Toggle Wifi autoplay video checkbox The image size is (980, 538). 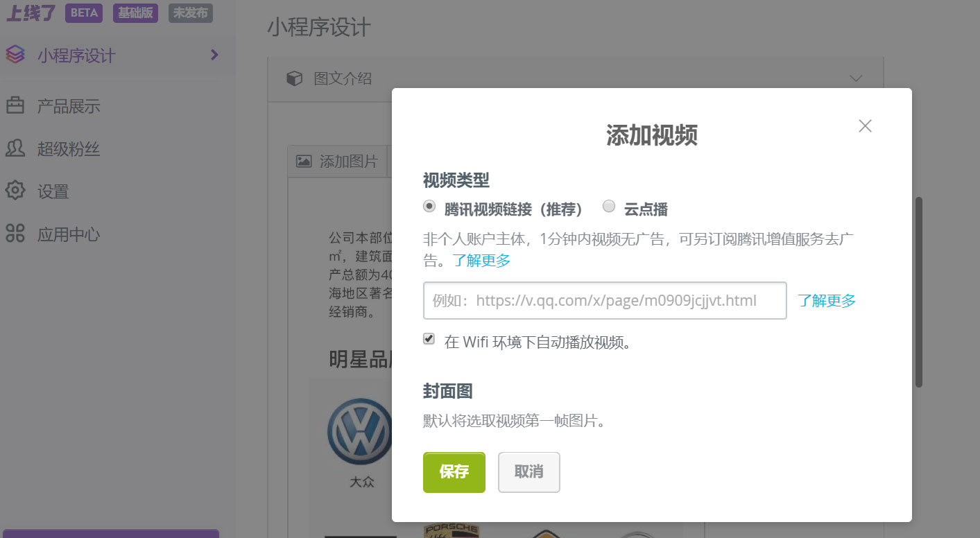(x=429, y=339)
